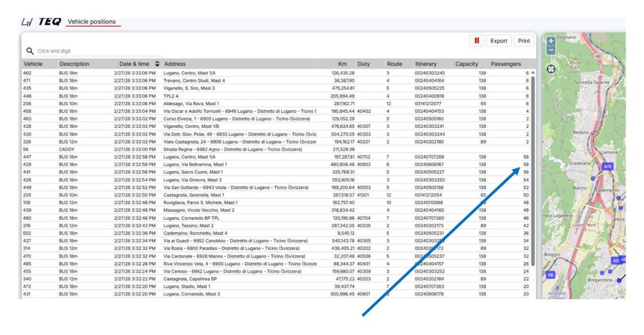Click address 'Cadempino, Ronchetto, Mast 4'
The height and width of the screenshot is (335, 644).
point(196,233)
